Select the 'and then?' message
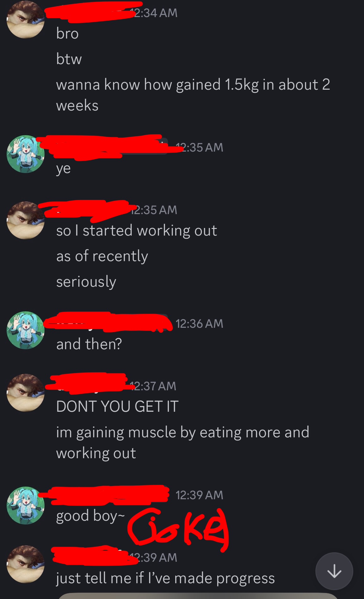364x599 pixels. coord(89,344)
